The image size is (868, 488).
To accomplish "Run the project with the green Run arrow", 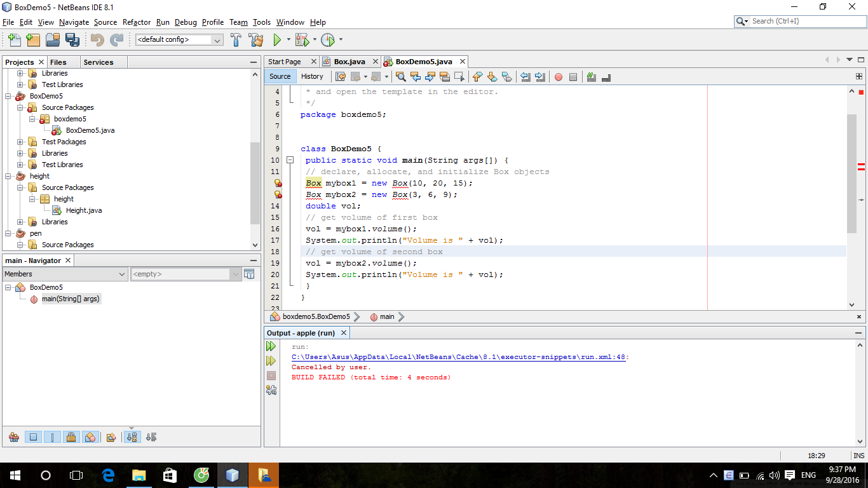I will [278, 39].
